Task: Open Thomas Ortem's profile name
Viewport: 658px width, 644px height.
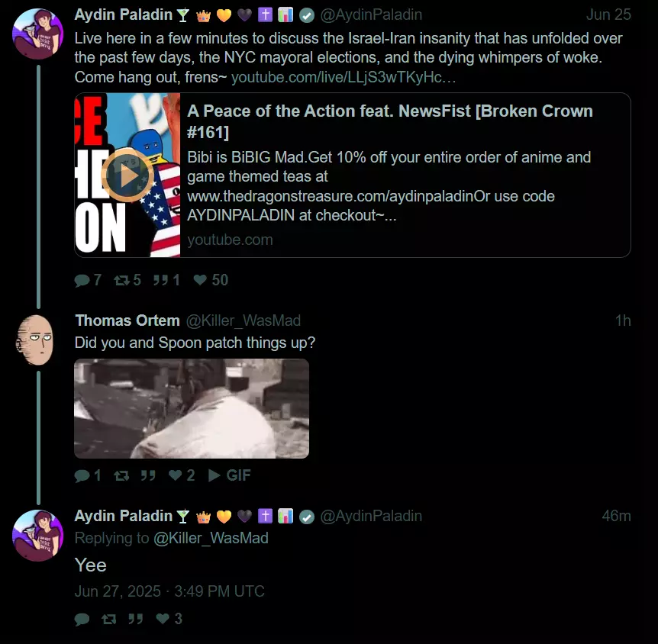Action: click(x=127, y=321)
